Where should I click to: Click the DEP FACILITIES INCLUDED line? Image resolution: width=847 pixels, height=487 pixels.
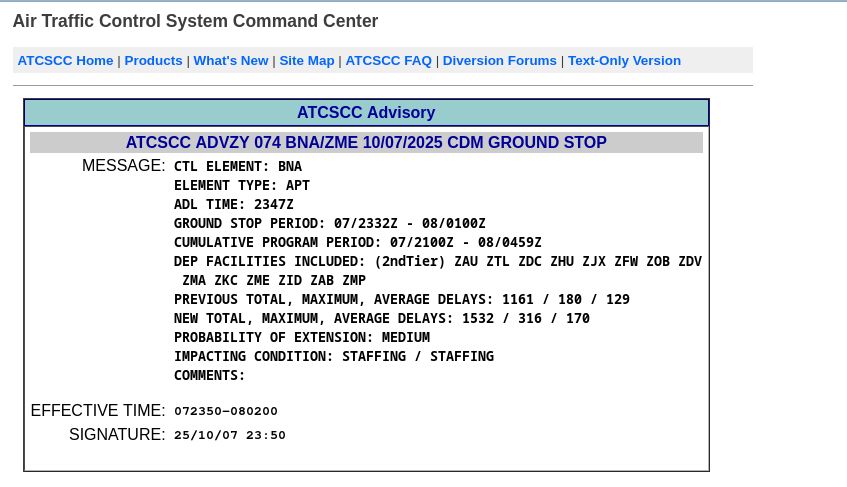(x=438, y=270)
